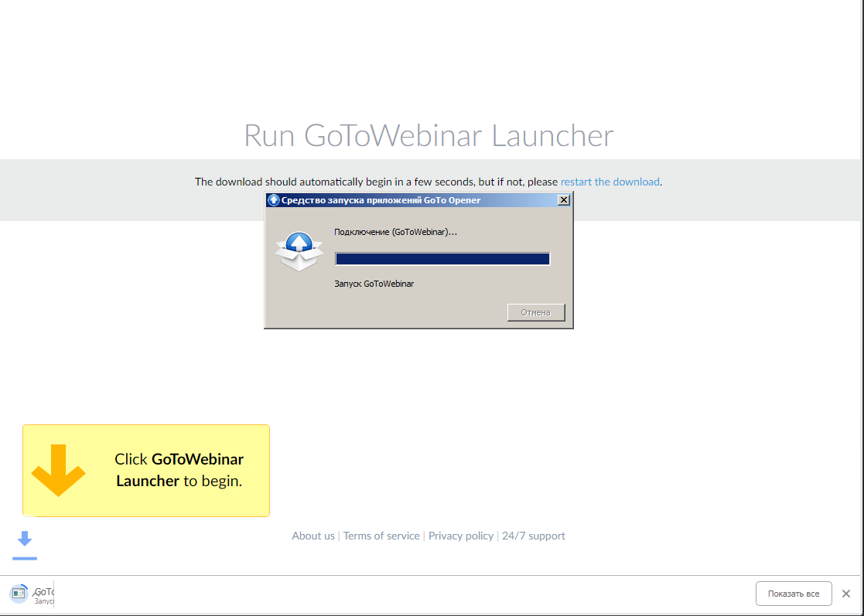
Task: Cancel the launch with Отмена button
Action: [x=536, y=313]
